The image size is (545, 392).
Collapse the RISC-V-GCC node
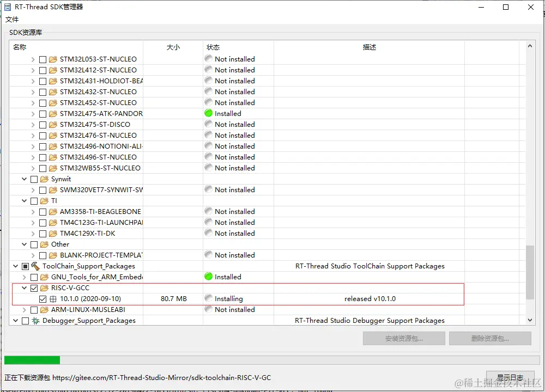coord(25,288)
